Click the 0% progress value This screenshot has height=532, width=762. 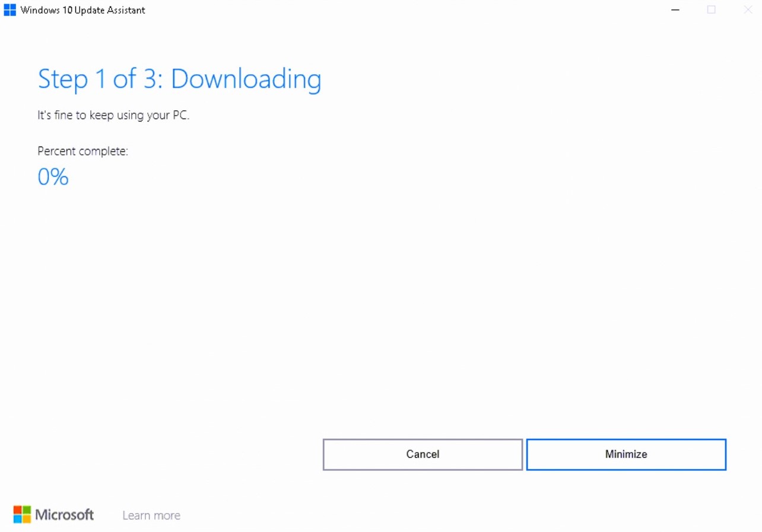coord(53,177)
